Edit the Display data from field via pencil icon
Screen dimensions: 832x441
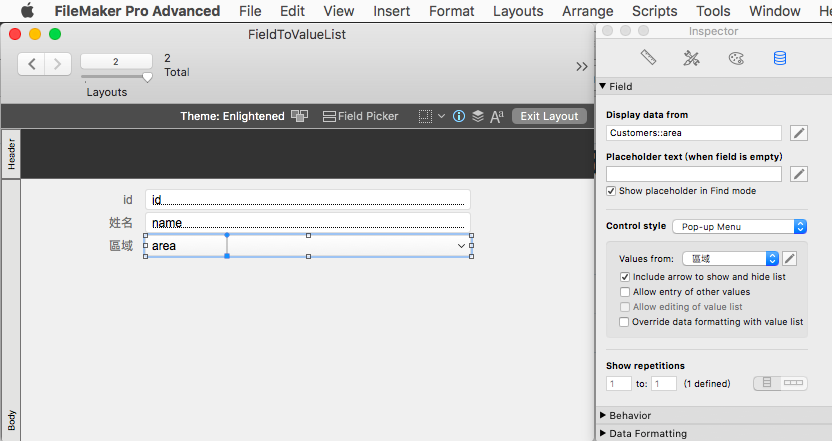point(799,133)
